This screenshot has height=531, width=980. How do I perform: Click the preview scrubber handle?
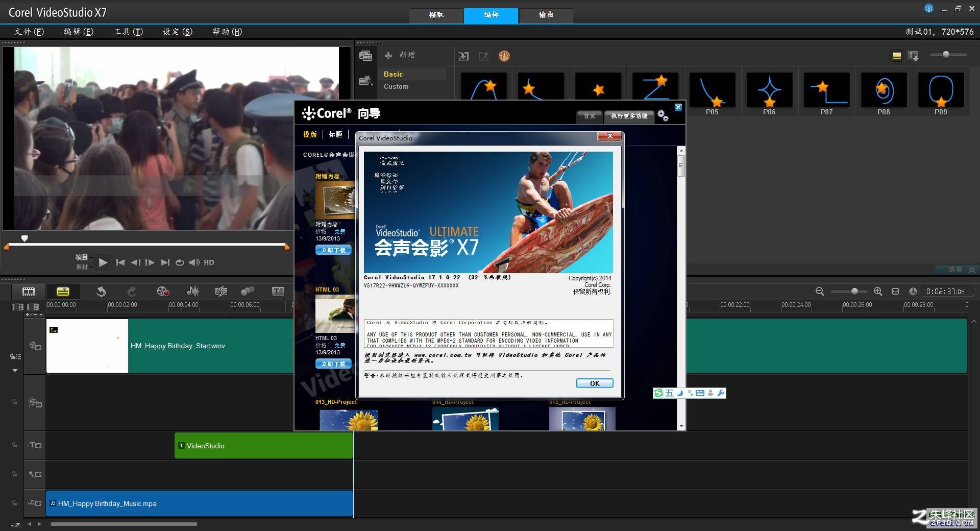[24, 238]
